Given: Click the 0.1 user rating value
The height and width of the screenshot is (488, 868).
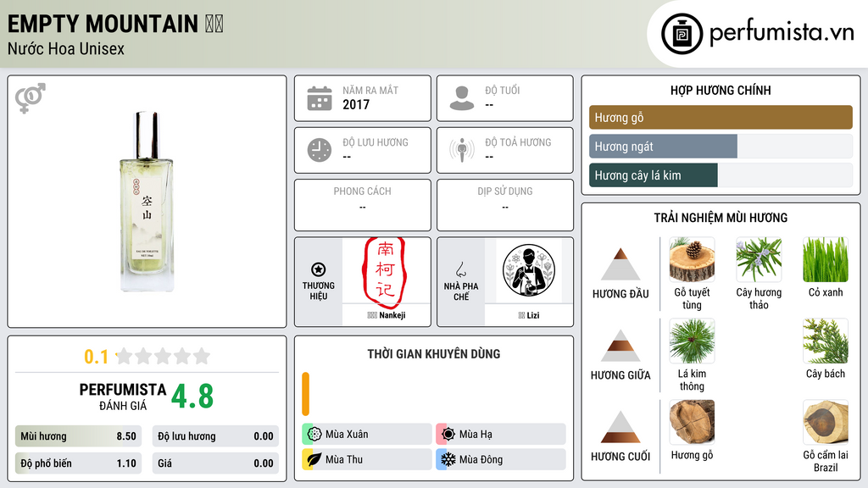Looking at the screenshot, I should pyautogui.click(x=96, y=357).
